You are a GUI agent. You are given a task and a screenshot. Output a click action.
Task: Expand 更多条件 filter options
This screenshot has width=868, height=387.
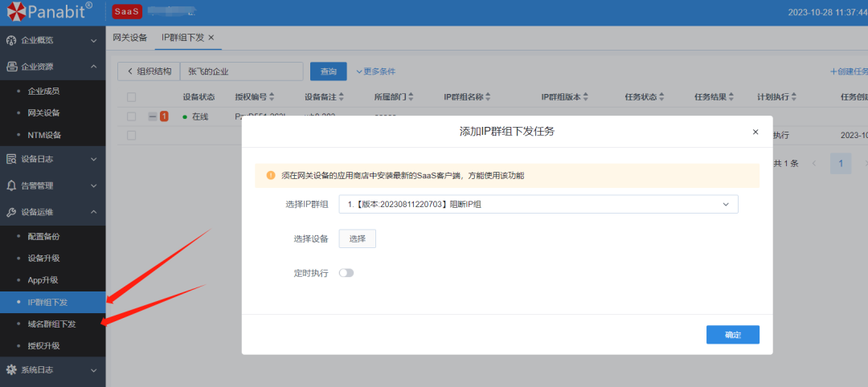coord(375,71)
